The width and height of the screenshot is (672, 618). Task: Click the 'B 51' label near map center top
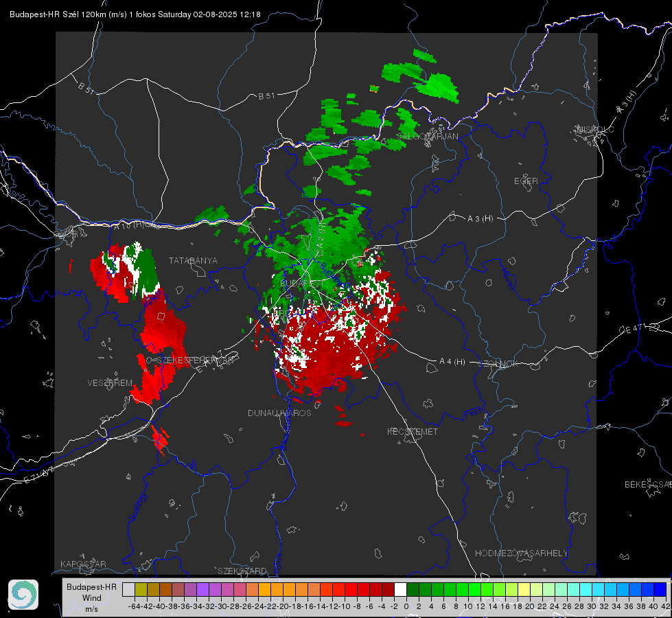coord(266,96)
